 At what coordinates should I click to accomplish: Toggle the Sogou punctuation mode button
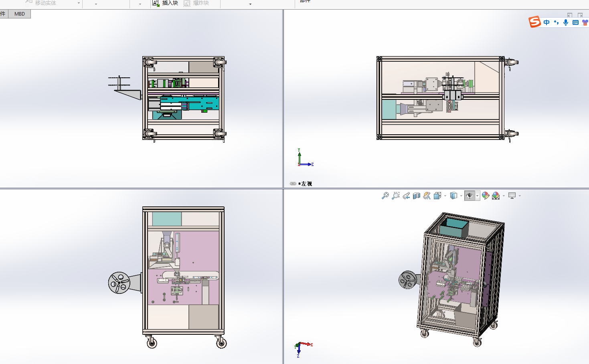(x=556, y=22)
